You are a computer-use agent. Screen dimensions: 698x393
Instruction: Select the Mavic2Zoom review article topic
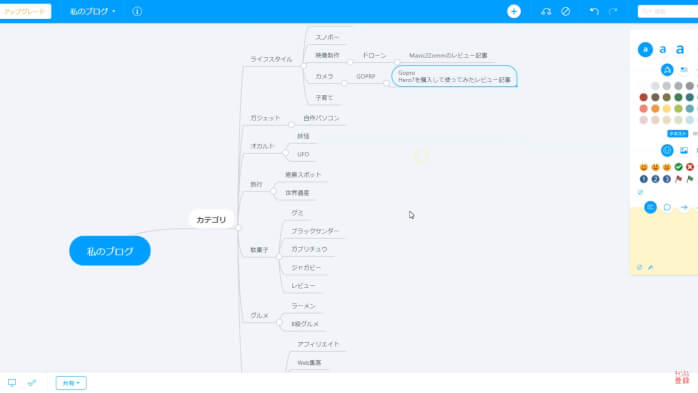click(x=448, y=56)
